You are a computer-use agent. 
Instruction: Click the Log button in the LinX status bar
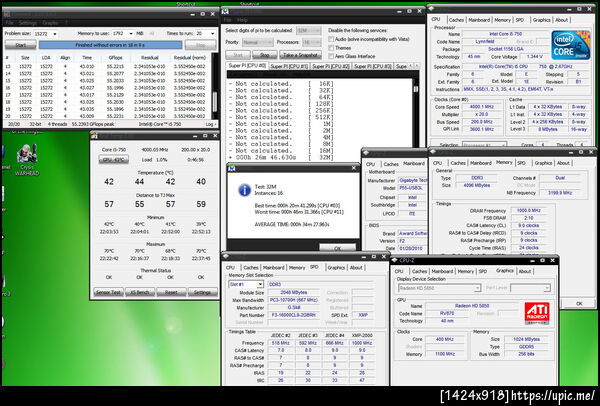[x=210, y=124]
